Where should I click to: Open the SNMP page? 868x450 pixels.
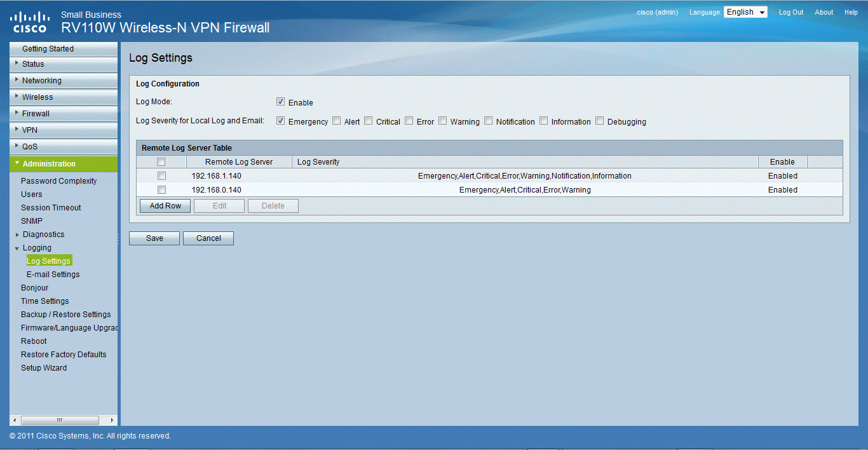coord(32,221)
